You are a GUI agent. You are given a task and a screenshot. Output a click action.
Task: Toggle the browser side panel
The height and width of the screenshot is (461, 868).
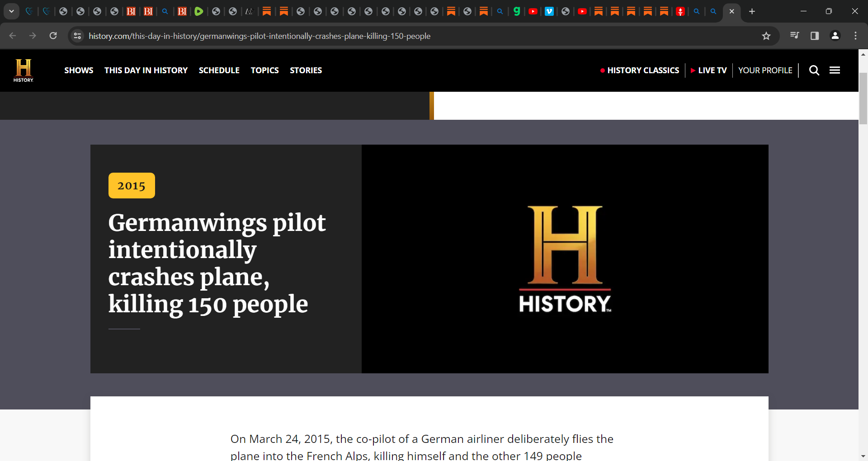click(x=815, y=36)
